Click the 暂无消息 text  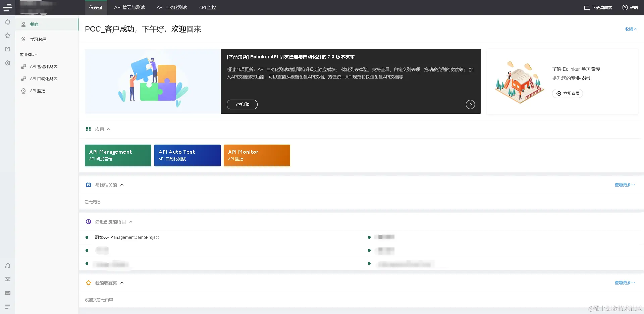(93, 202)
